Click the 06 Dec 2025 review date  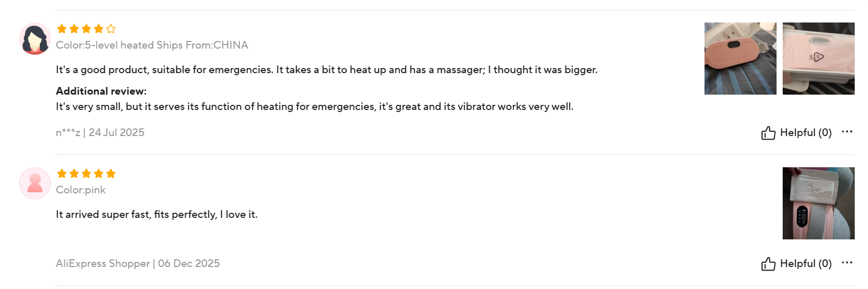click(x=189, y=263)
